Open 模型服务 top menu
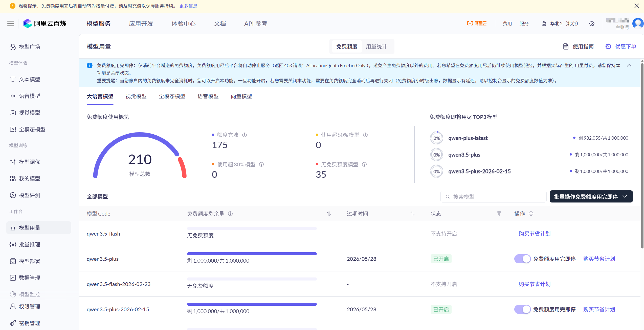The width and height of the screenshot is (644, 330). pyautogui.click(x=99, y=23)
